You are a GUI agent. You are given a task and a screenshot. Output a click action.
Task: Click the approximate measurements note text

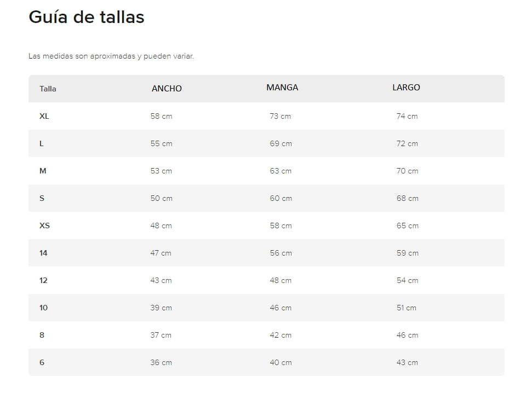point(111,56)
